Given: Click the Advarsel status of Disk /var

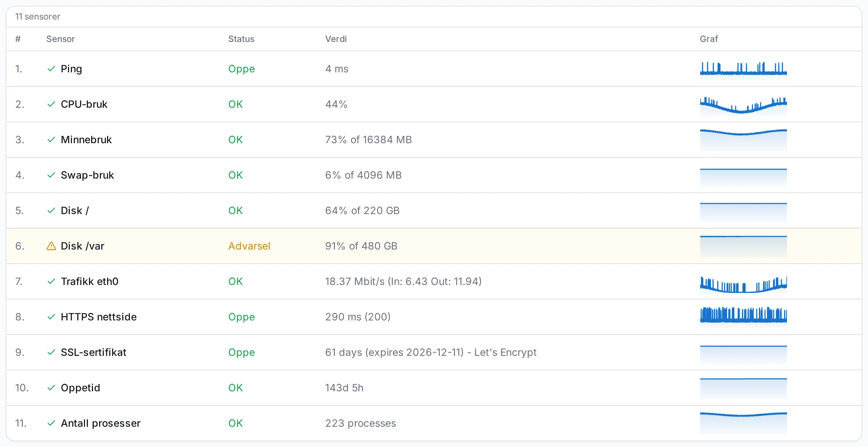Looking at the screenshot, I should coord(249,246).
